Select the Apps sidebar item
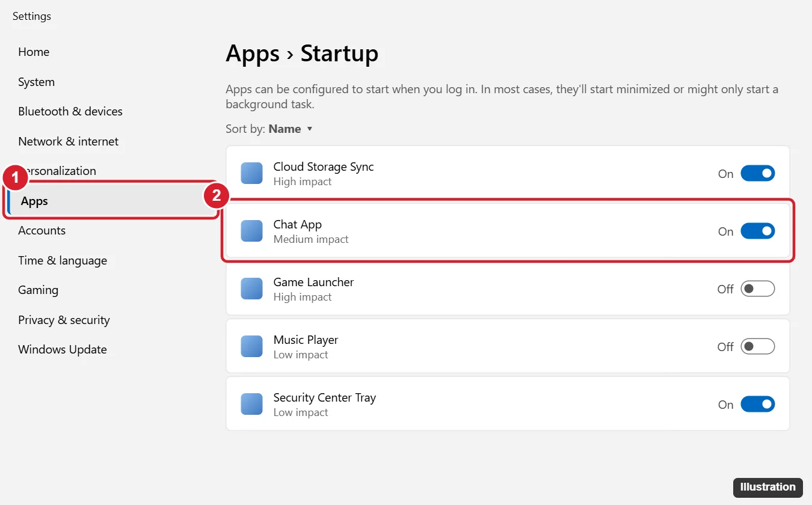The height and width of the screenshot is (505, 812). [111, 201]
